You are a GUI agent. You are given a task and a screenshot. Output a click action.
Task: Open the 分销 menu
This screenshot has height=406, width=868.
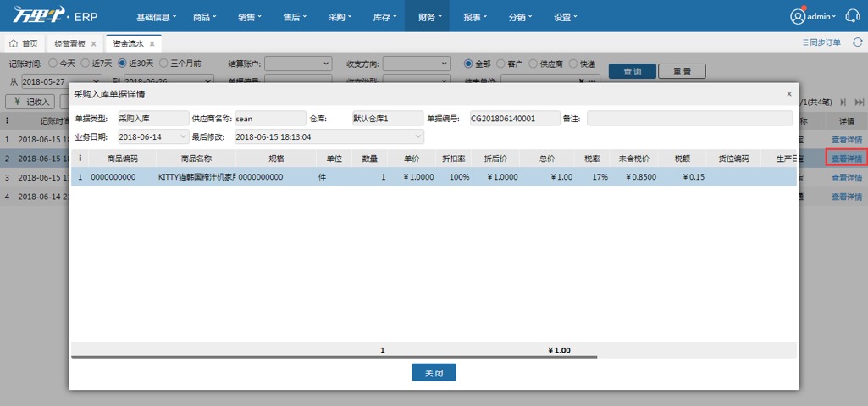520,17
